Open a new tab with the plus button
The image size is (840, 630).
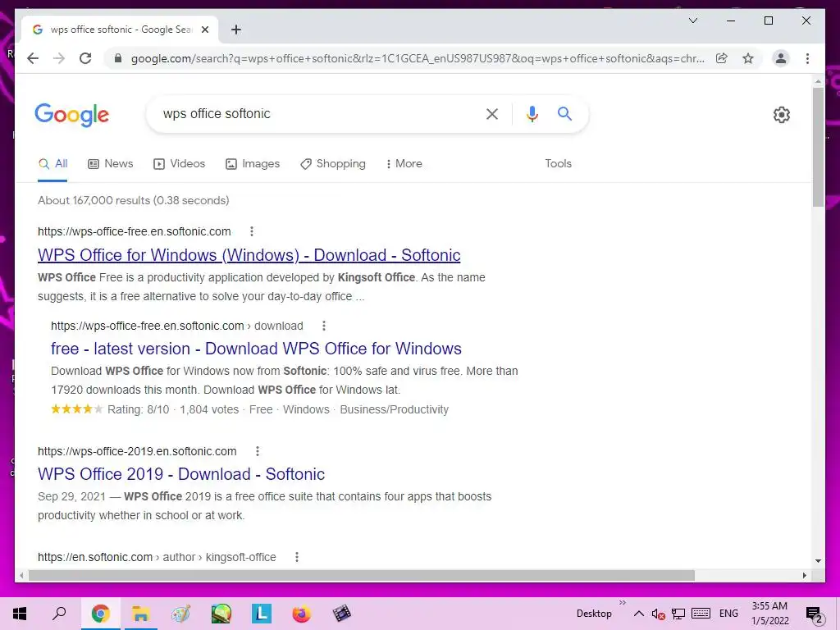tap(236, 30)
